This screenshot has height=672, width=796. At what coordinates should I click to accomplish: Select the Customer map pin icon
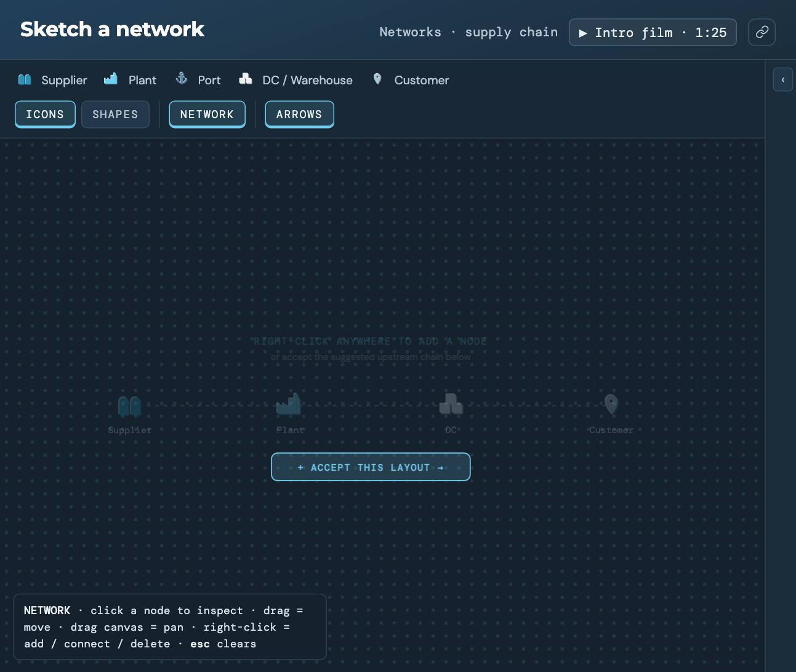click(x=377, y=79)
